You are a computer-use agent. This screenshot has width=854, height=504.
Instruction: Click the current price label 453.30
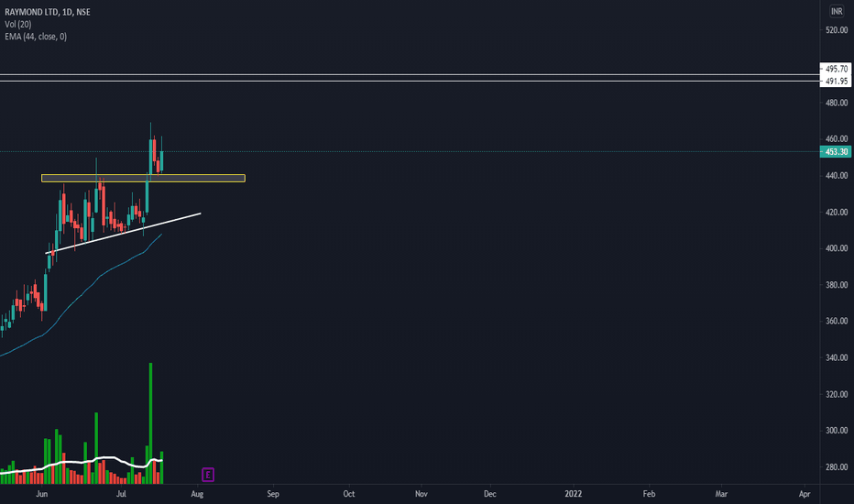836,151
